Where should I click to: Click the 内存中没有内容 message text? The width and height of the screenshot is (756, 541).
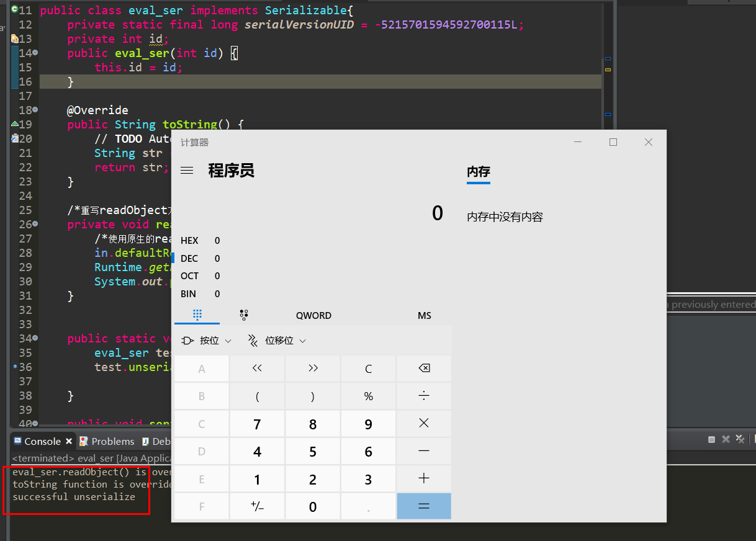[x=505, y=217]
